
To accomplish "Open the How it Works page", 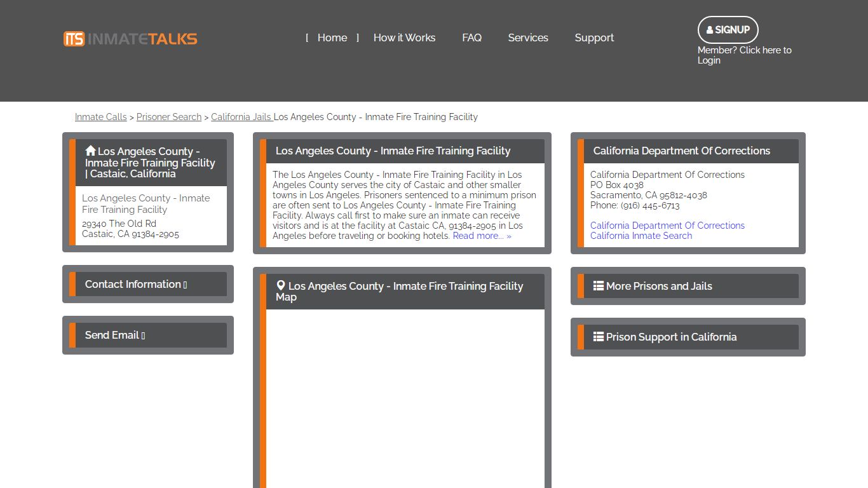I will pos(404,38).
